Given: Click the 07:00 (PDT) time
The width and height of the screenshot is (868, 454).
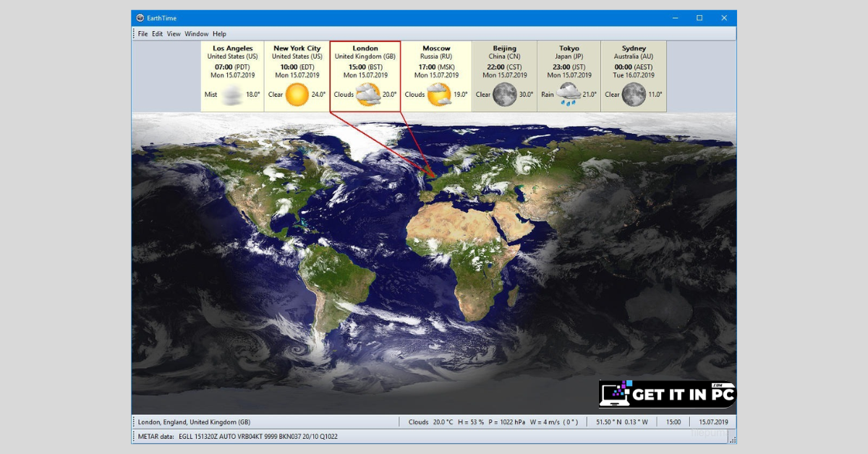Looking at the screenshot, I should (x=232, y=67).
